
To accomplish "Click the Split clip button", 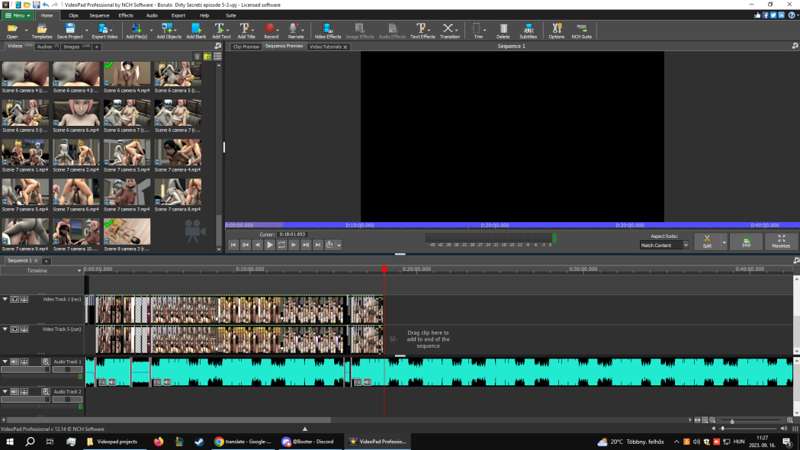I will [x=707, y=241].
